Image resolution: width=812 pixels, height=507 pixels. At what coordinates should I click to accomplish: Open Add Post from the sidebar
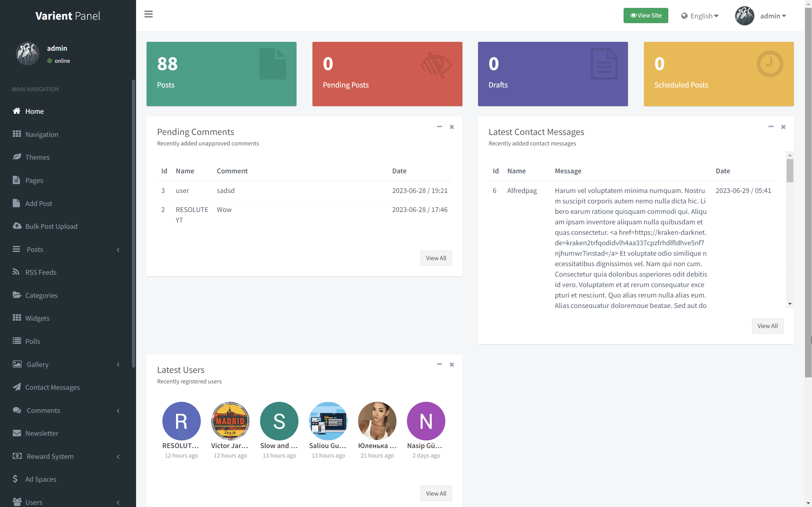pyautogui.click(x=39, y=203)
